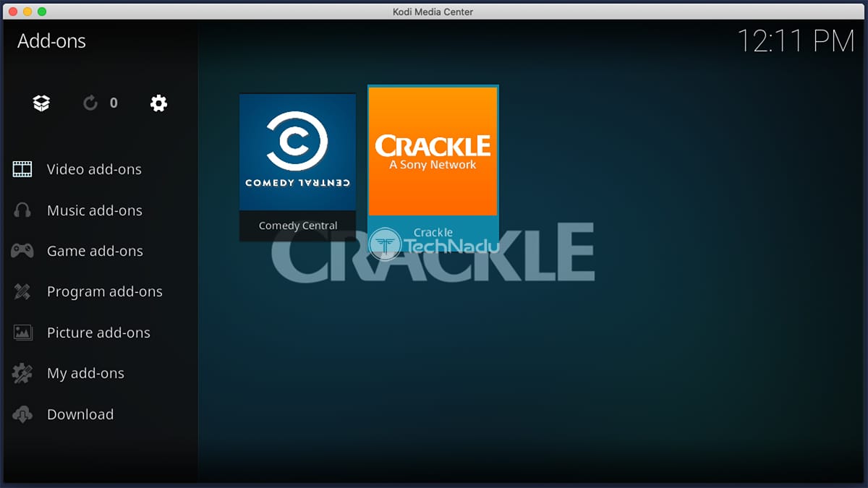The width and height of the screenshot is (868, 488).
Task: Click the gamepad Game add-ons icon
Action: click(22, 251)
